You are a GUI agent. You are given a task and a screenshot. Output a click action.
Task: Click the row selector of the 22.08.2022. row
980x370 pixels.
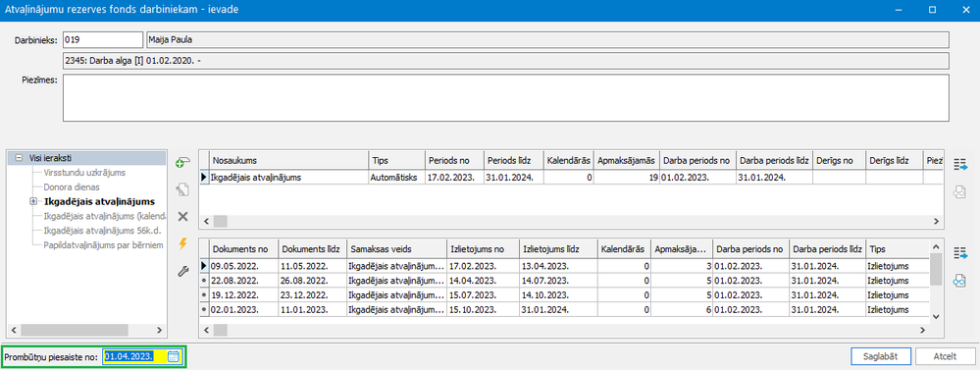tap(204, 281)
